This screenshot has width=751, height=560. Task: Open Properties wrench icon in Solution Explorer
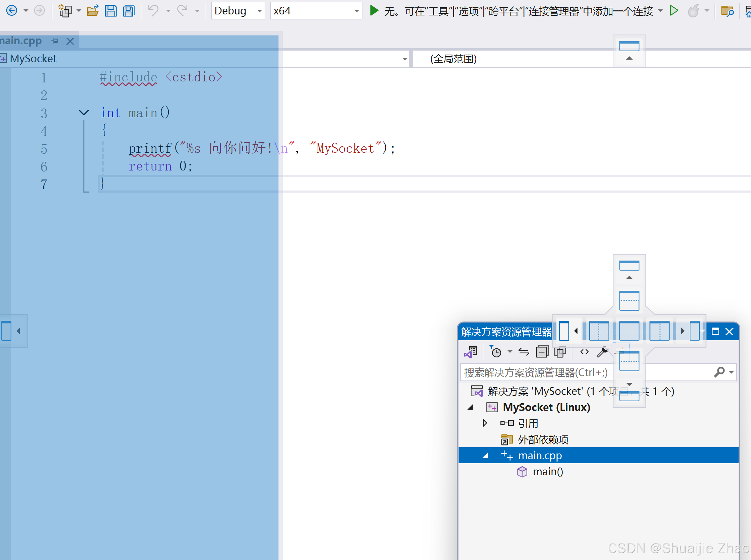pos(602,352)
